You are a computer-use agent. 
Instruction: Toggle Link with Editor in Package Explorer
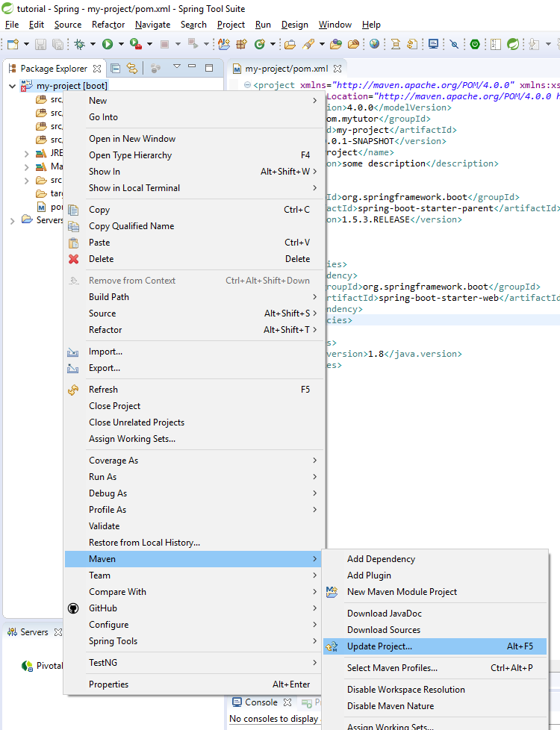132,69
